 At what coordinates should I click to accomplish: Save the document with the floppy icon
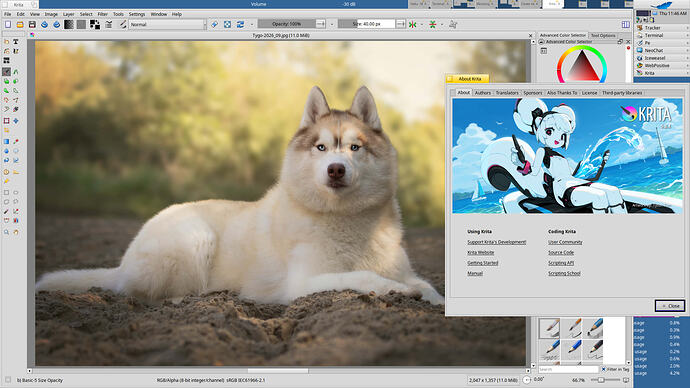(32, 24)
